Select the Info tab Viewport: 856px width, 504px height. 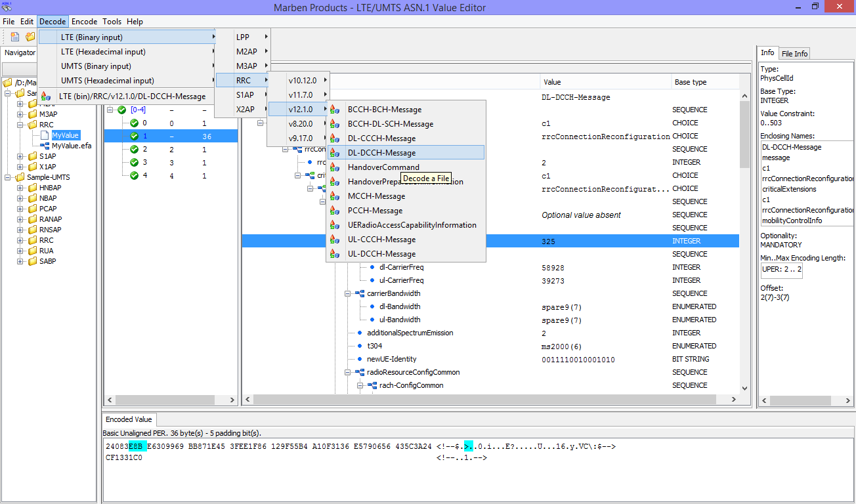point(767,53)
